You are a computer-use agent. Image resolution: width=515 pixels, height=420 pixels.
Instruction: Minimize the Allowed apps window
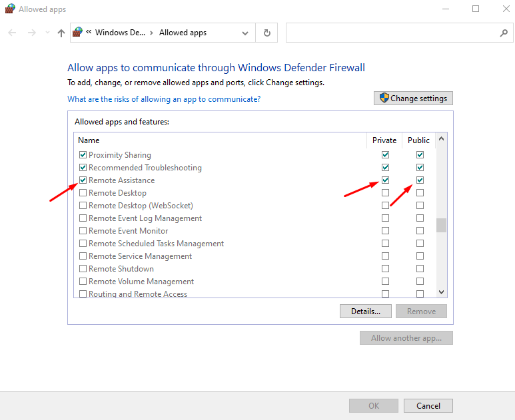(446, 9)
